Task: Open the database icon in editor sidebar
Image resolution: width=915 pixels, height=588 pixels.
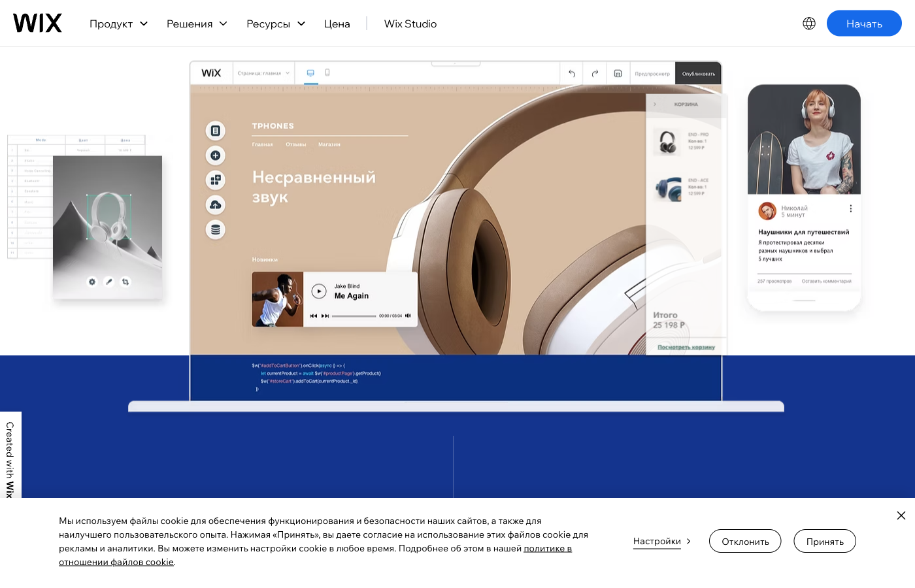Action: point(215,229)
